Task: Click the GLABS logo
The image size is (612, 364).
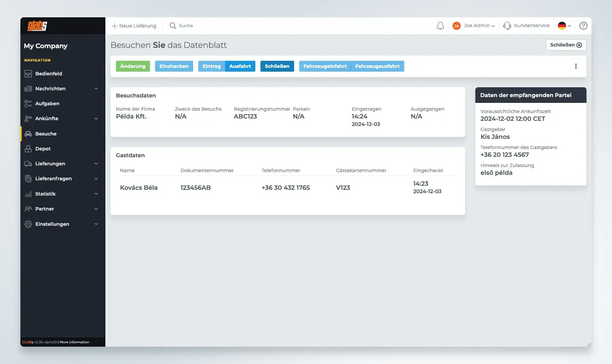Action: 37,26
